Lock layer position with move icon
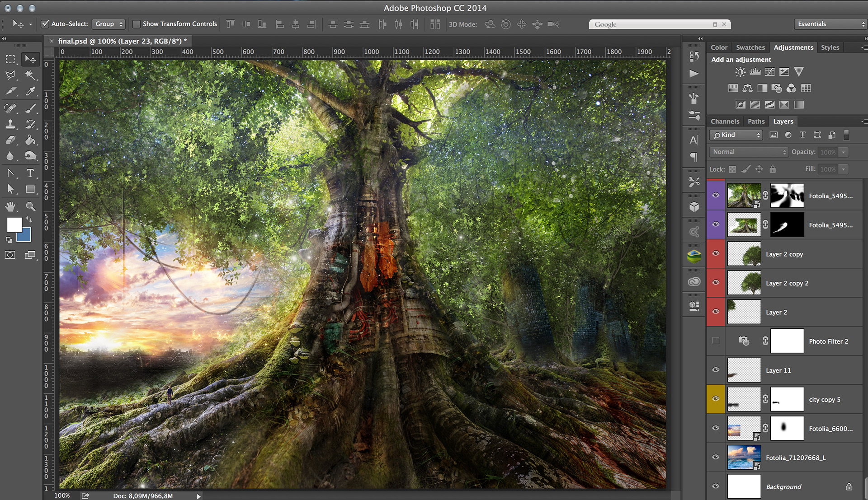Screen dimensions: 868x500 click(759, 169)
